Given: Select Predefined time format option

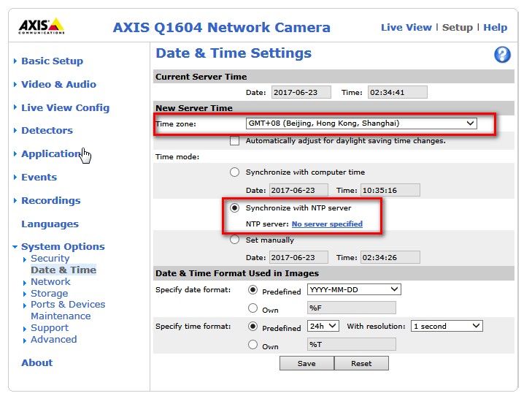Looking at the screenshot, I should click(252, 327).
